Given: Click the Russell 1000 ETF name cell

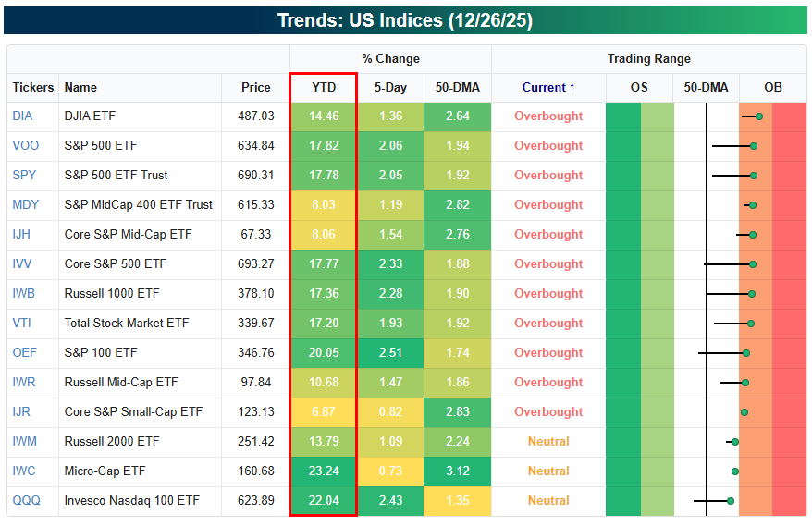Looking at the screenshot, I should 111,294.
